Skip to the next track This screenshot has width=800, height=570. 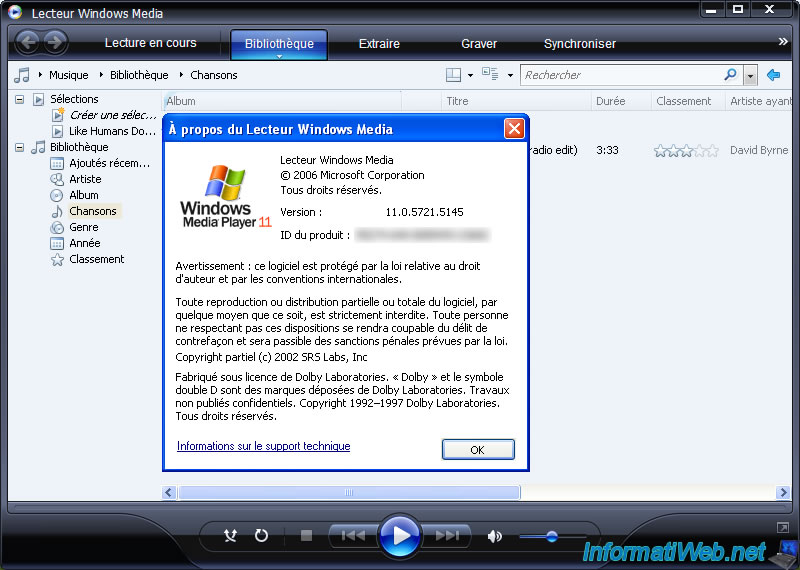point(447,535)
